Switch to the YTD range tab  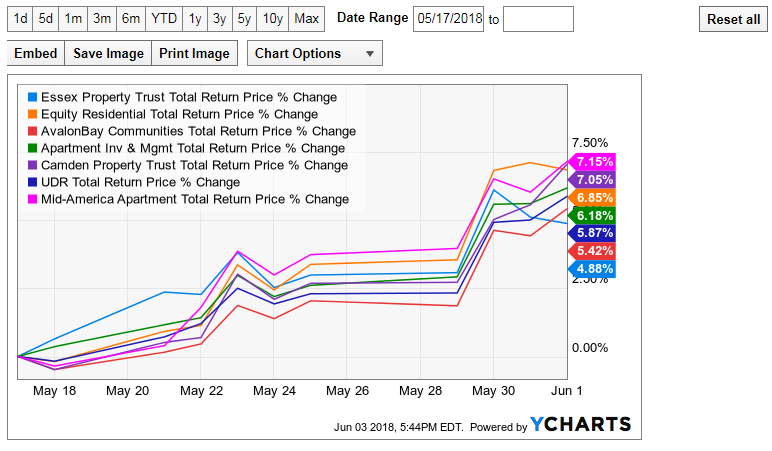pyautogui.click(x=164, y=19)
